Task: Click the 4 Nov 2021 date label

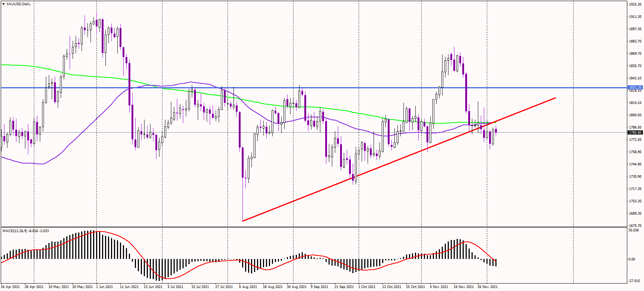Action: [x=439, y=287]
